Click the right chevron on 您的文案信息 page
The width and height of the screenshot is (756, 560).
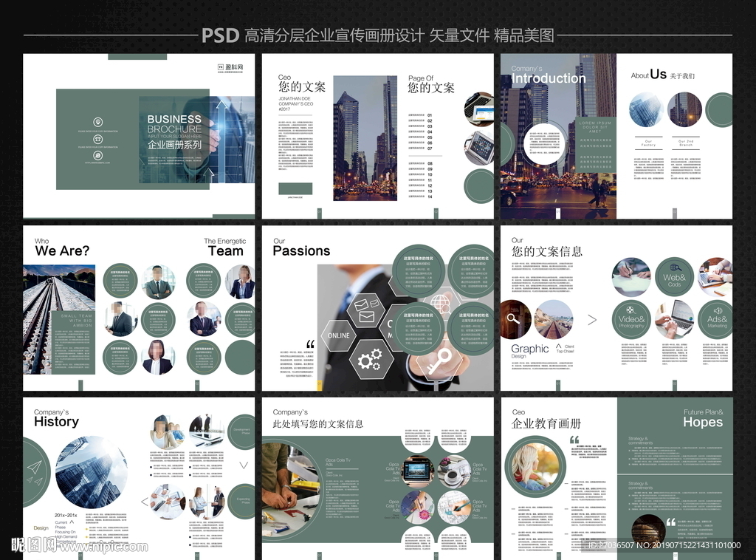click(592, 320)
